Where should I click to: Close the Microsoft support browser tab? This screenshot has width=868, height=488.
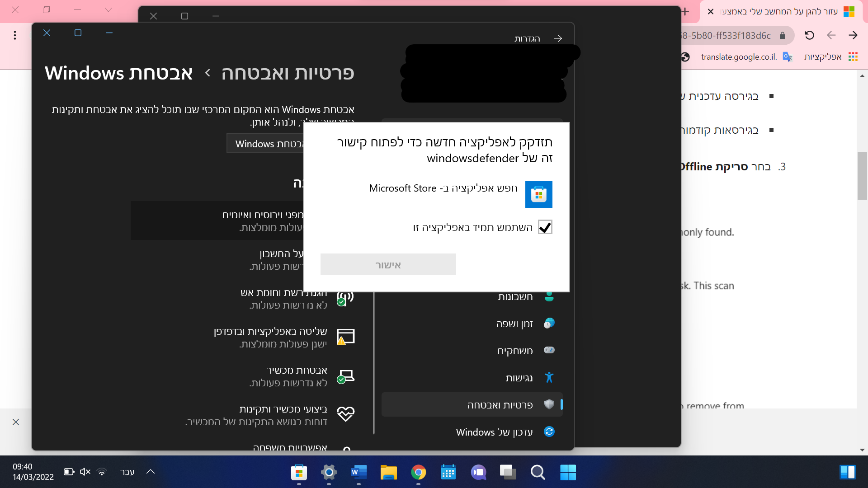tap(711, 12)
